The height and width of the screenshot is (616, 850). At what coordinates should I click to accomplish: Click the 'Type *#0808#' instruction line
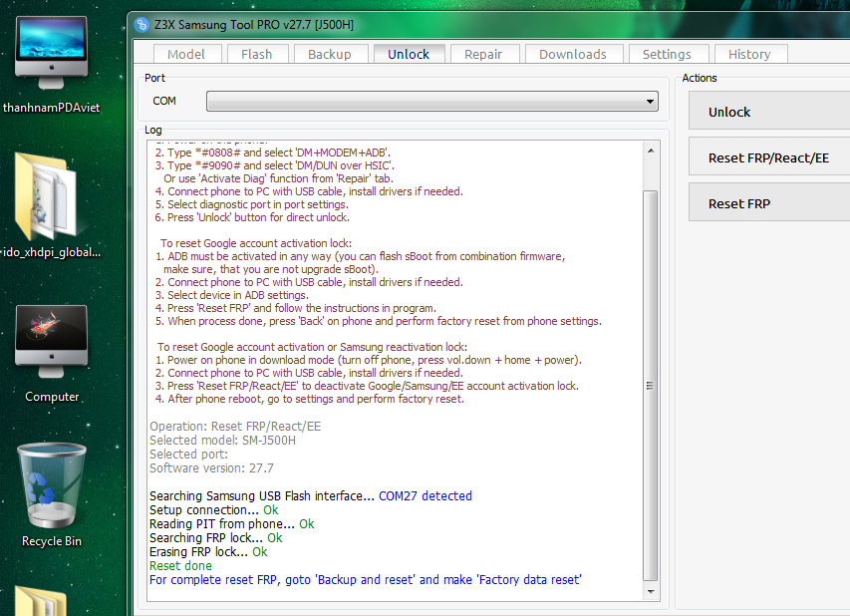273,153
